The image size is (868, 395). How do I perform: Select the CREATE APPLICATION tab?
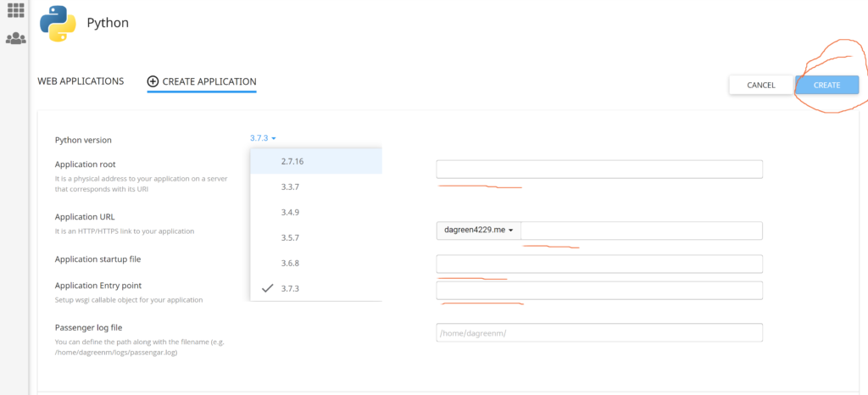pyautogui.click(x=202, y=82)
